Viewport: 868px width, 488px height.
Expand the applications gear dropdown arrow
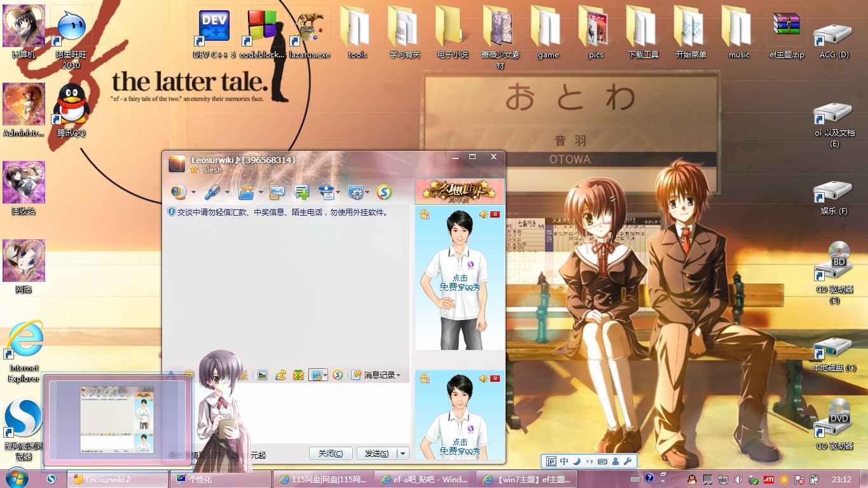[367, 192]
